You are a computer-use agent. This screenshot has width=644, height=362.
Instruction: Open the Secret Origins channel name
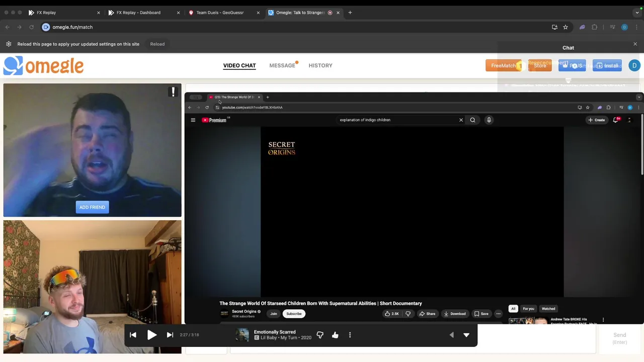coord(244,312)
